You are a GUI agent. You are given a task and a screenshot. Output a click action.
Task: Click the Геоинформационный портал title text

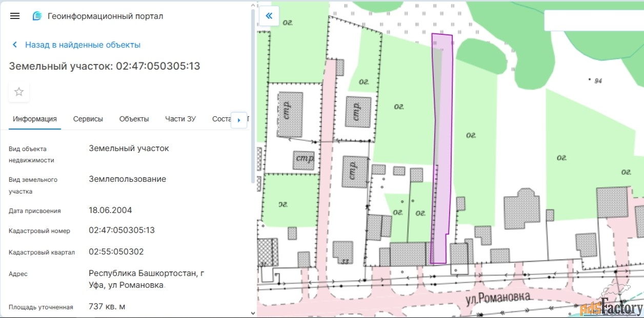tap(105, 16)
